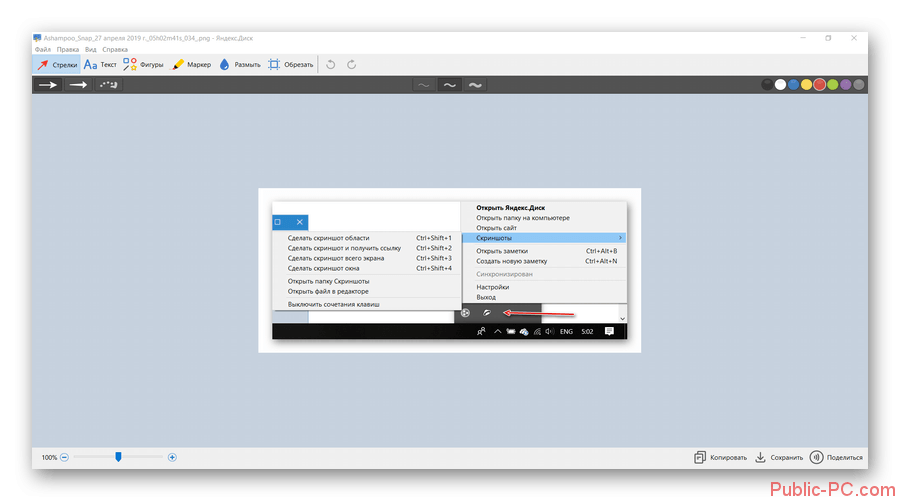Choose the Обрезать crop tool
This screenshot has width=900, height=501.
pos(291,65)
